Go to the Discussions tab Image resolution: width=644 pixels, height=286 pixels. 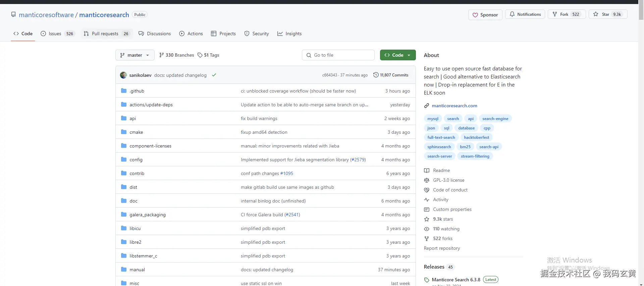(155, 34)
